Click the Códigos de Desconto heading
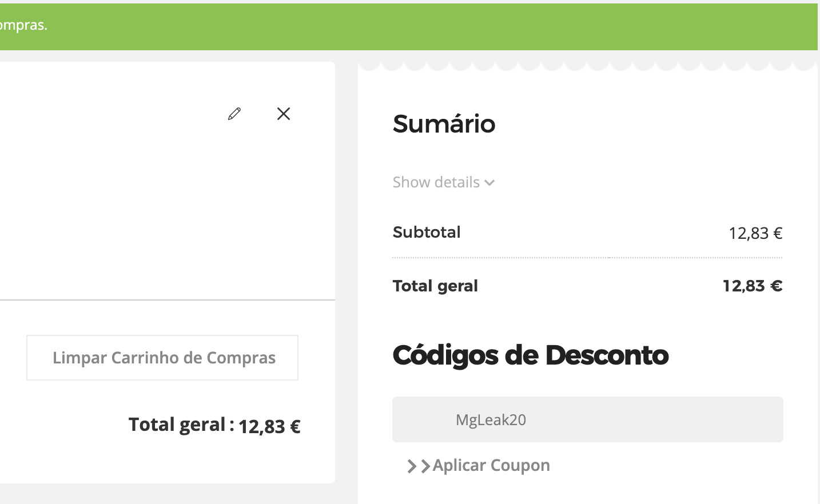The width and height of the screenshot is (820, 504). click(x=530, y=355)
